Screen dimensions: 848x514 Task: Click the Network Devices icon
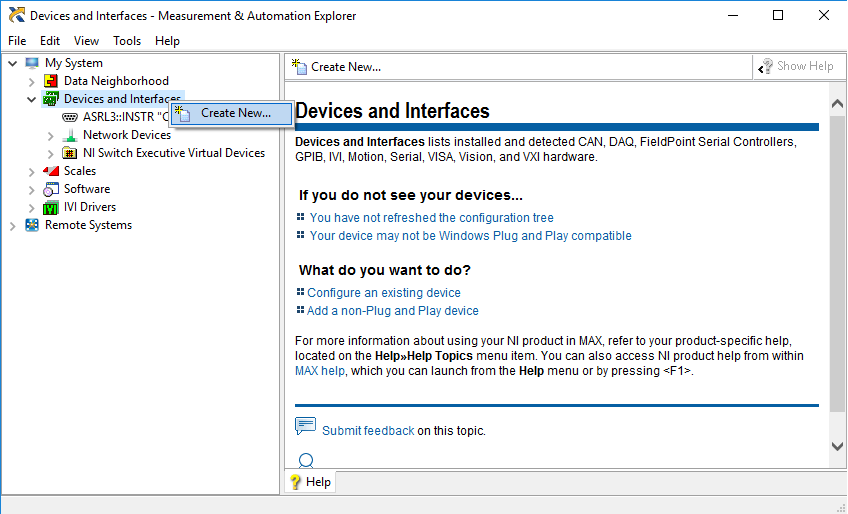pos(70,135)
